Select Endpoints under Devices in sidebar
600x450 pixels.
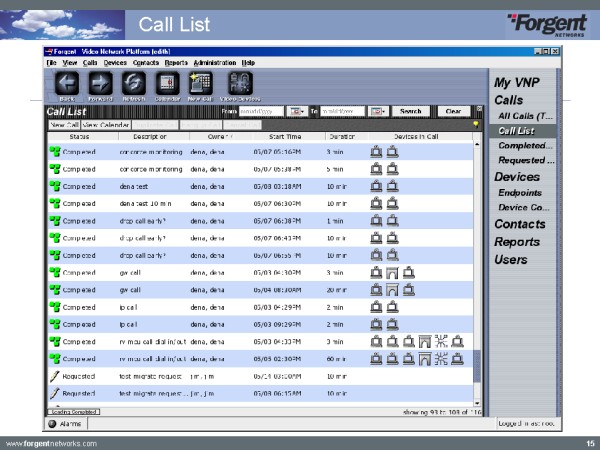520,192
